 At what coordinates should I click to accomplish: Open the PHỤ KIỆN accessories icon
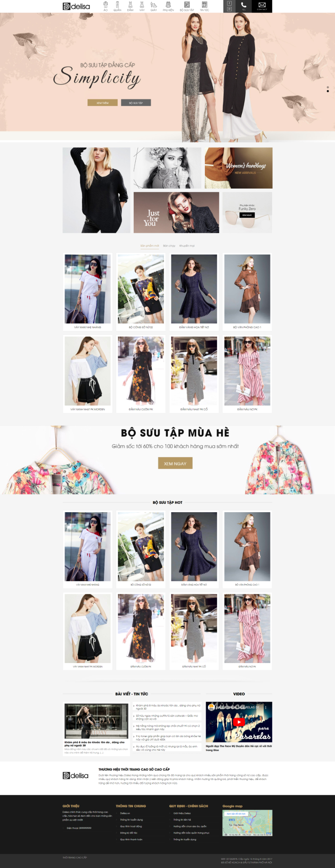coord(168,6)
